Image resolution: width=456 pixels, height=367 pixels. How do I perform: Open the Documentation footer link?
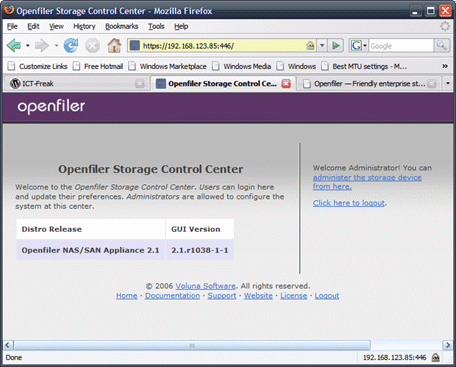tap(172, 296)
